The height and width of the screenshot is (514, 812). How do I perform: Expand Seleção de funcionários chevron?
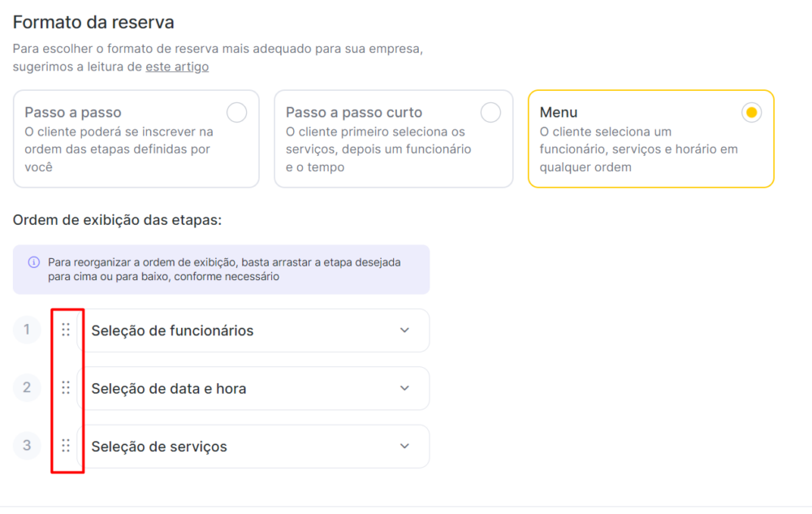404,330
